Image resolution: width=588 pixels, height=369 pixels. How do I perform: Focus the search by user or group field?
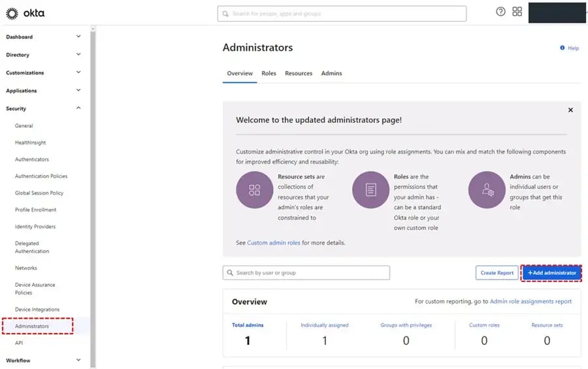pos(306,273)
